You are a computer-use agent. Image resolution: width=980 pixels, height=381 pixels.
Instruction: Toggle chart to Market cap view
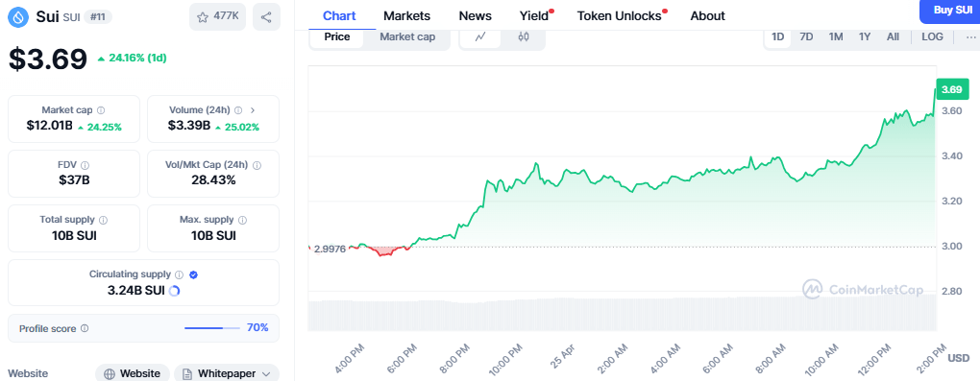click(407, 36)
